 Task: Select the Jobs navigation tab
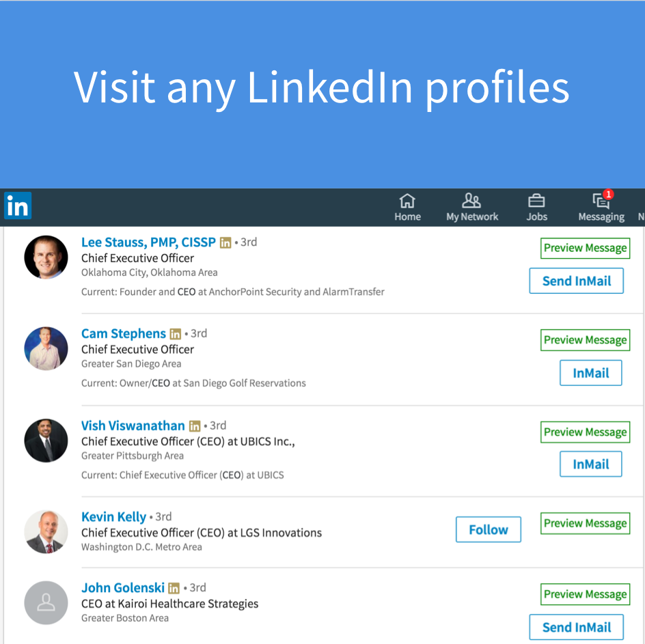click(x=536, y=208)
